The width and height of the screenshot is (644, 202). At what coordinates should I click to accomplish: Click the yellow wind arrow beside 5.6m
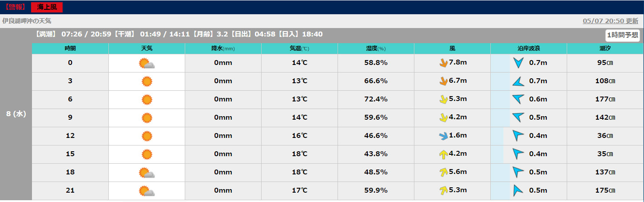click(x=443, y=173)
